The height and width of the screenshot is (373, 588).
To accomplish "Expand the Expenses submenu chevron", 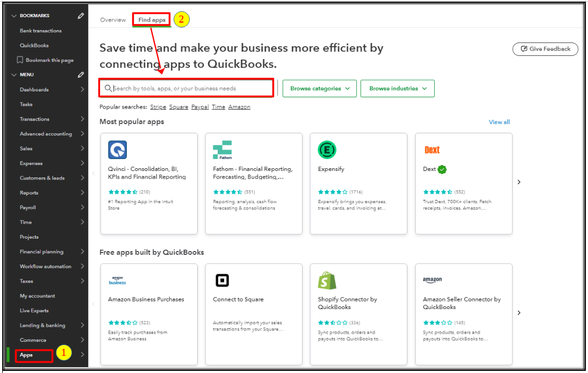I will 82,163.
